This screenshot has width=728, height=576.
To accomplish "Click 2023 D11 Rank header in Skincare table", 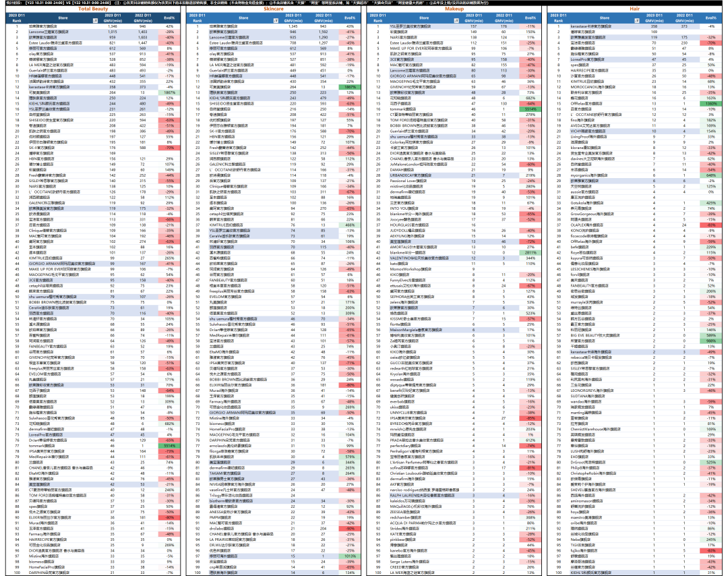I will tap(198, 18).
